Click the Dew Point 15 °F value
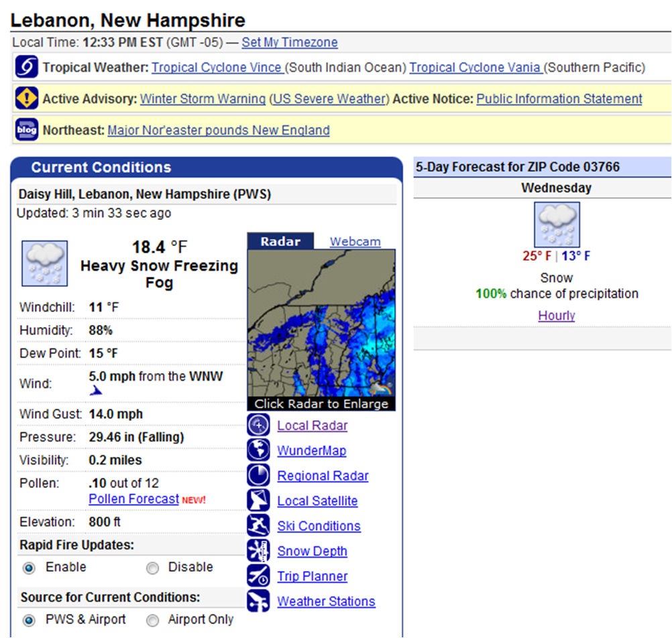 point(103,354)
